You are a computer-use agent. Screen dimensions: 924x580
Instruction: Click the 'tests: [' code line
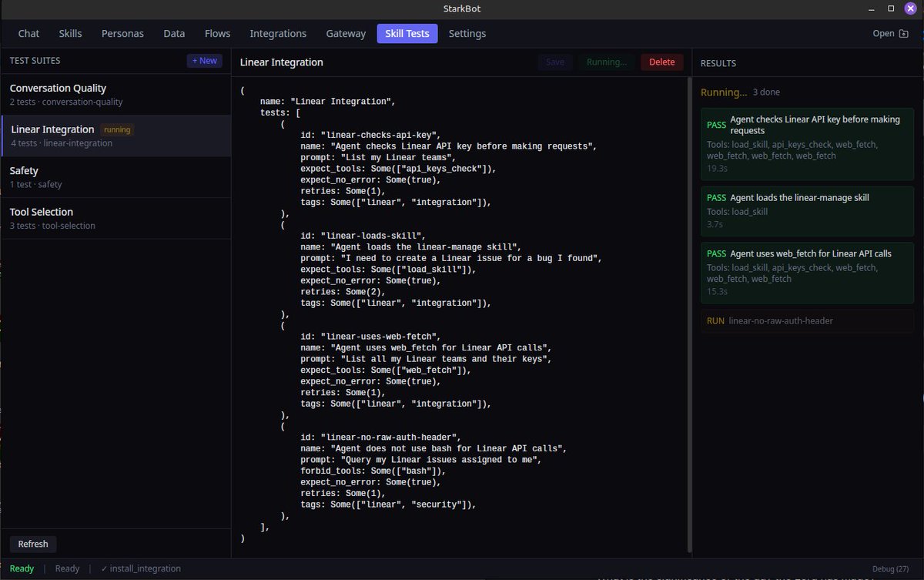click(x=280, y=112)
